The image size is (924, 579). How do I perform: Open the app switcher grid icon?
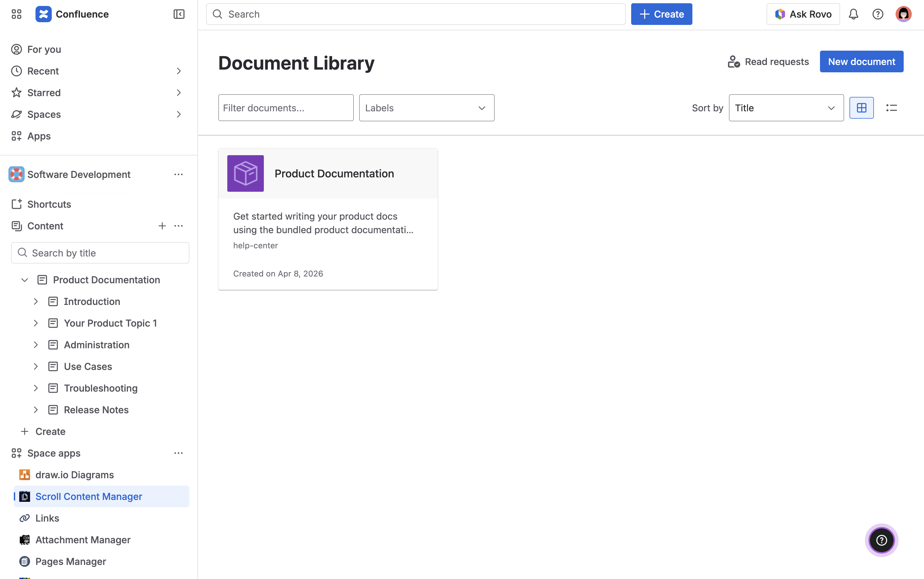[x=16, y=14]
